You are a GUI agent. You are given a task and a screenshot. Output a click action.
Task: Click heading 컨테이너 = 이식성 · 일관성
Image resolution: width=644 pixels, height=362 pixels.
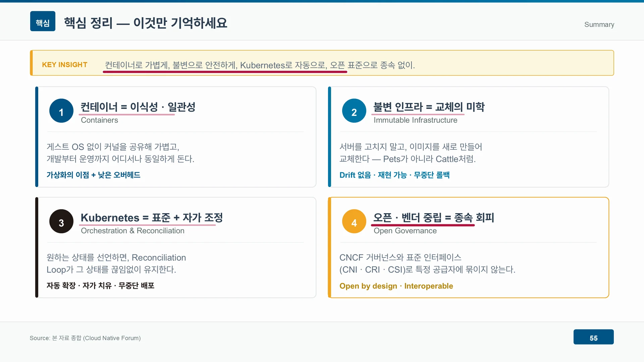click(138, 107)
